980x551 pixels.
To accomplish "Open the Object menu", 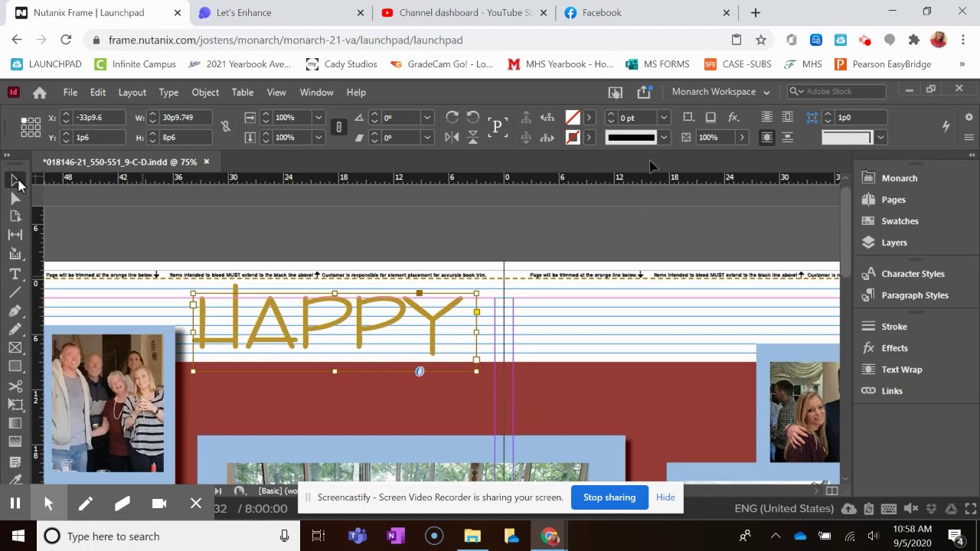I will click(205, 92).
